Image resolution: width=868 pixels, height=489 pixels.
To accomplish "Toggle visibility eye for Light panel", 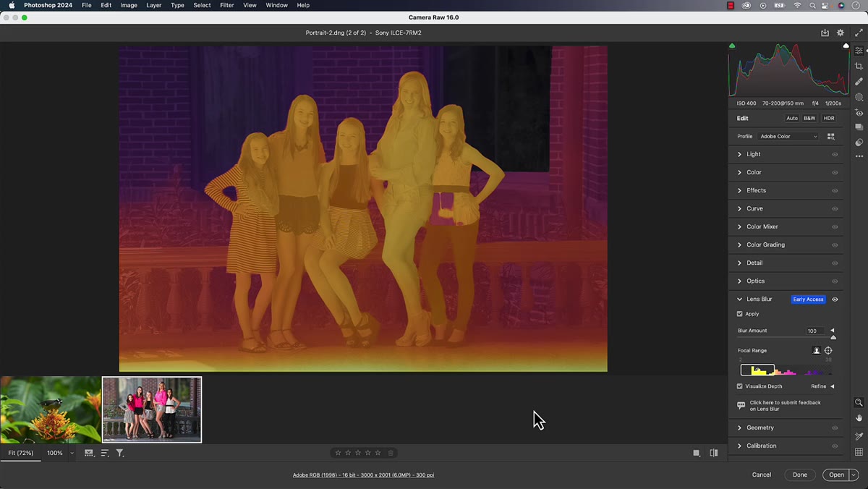I will click(x=835, y=154).
